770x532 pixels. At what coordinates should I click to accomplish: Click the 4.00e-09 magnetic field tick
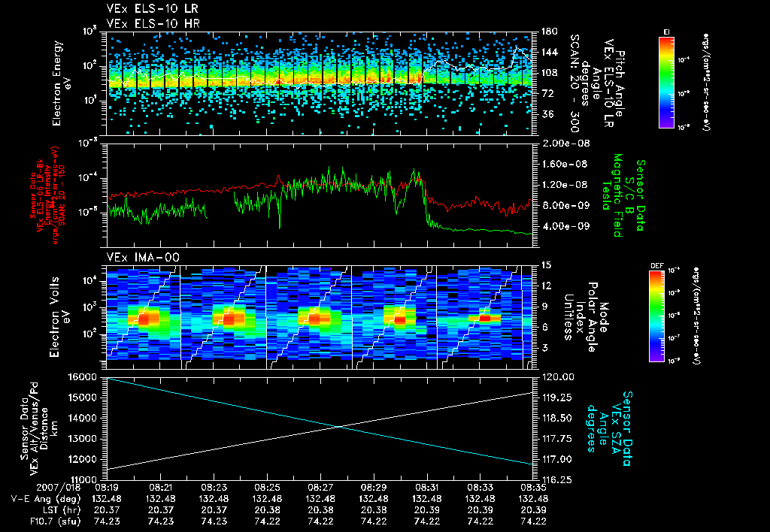point(565,226)
